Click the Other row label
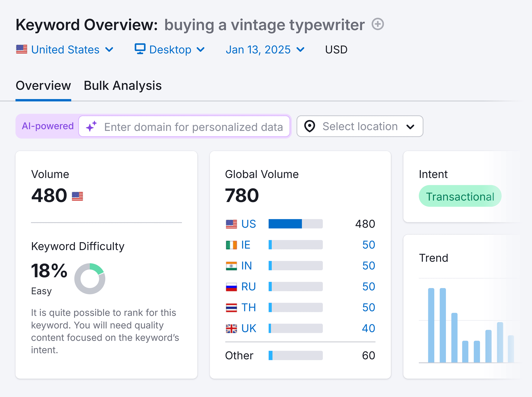This screenshot has width=532, height=397. [x=239, y=356]
